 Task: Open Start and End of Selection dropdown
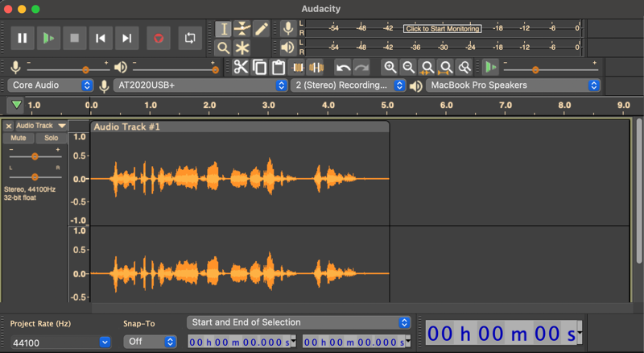pyautogui.click(x=299, y=322)
